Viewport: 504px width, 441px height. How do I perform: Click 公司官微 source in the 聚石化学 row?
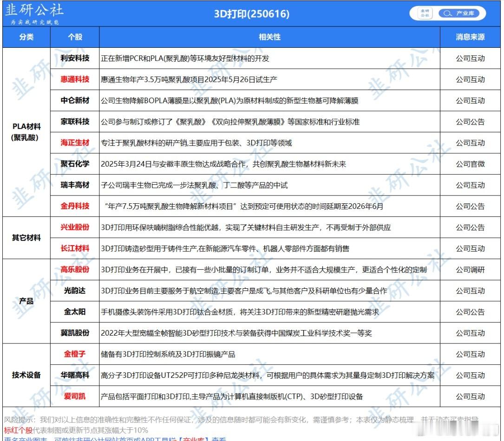470,164
